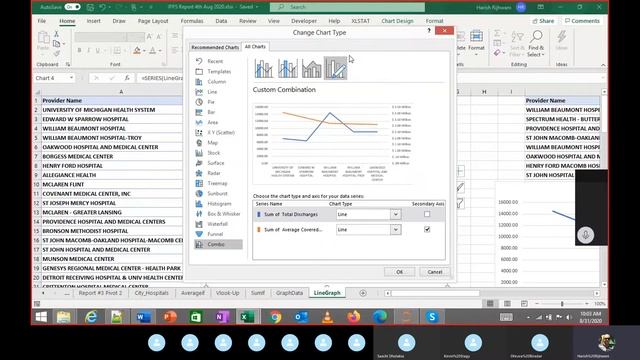
Task: Open the Insert ribbon tab
Action: pos(93,21)
